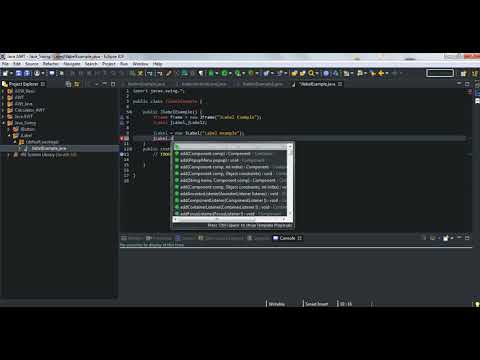
Task: Open the Run menu
Action: click(x=124, y=64)
